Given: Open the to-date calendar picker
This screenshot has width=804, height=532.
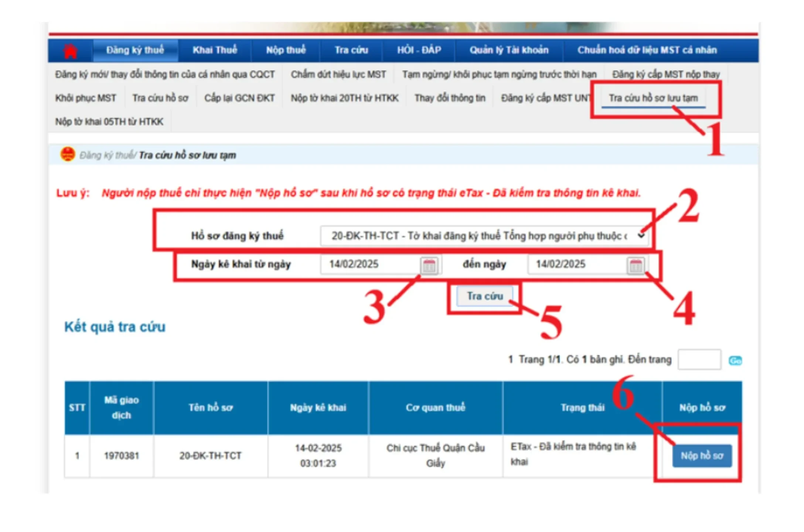Looking at the screenshot, I should tap(636, 265).
